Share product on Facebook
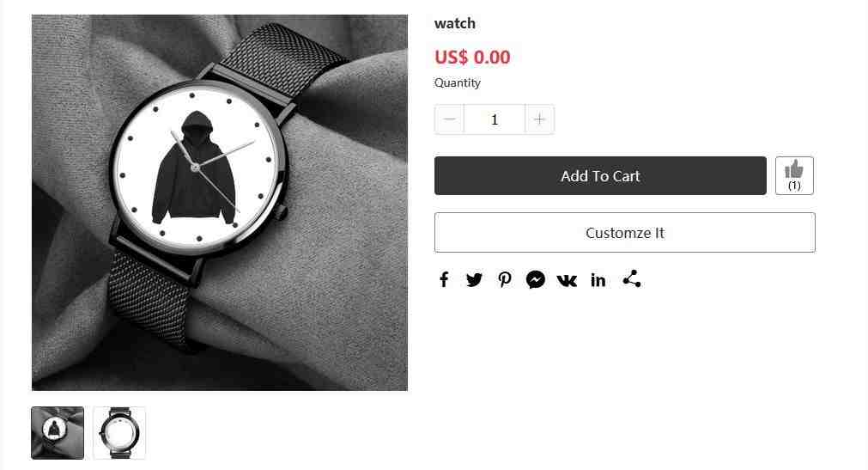 tap(443, 279)
